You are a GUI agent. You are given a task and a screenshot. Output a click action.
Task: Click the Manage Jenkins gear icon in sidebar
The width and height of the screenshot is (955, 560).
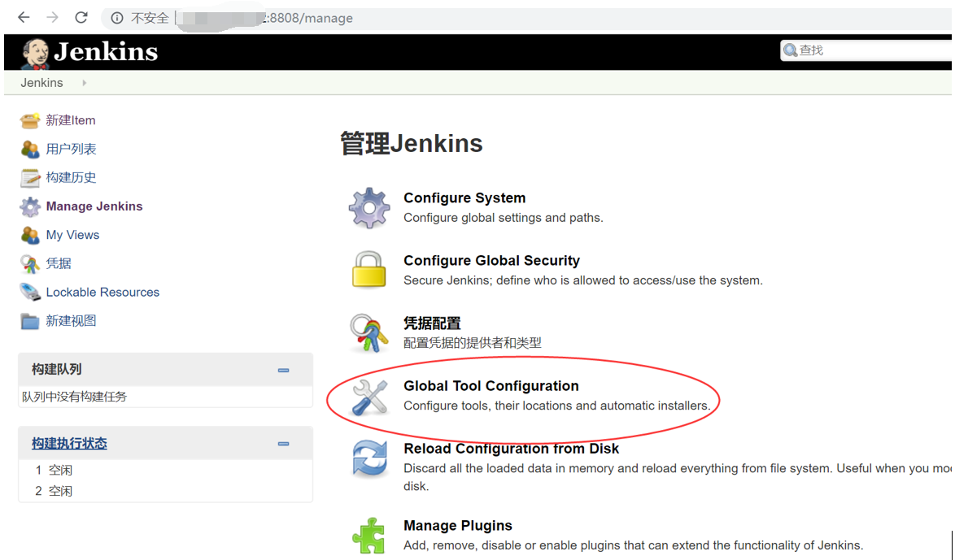click(x=30, y=206)
